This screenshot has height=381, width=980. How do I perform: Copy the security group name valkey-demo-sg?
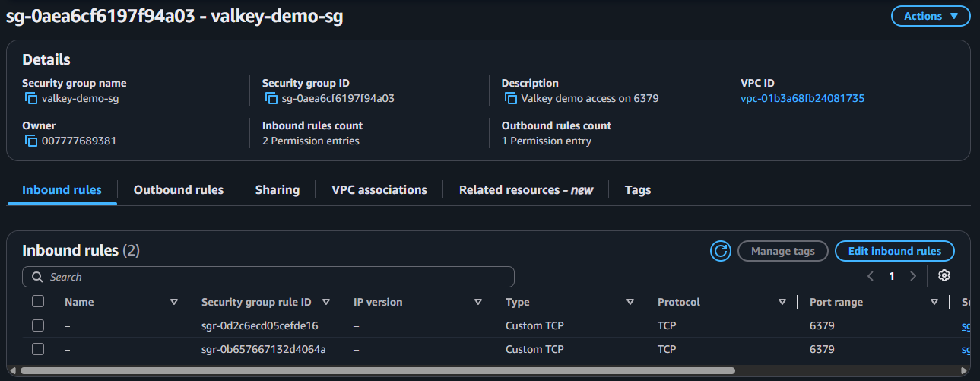point(31,98)
